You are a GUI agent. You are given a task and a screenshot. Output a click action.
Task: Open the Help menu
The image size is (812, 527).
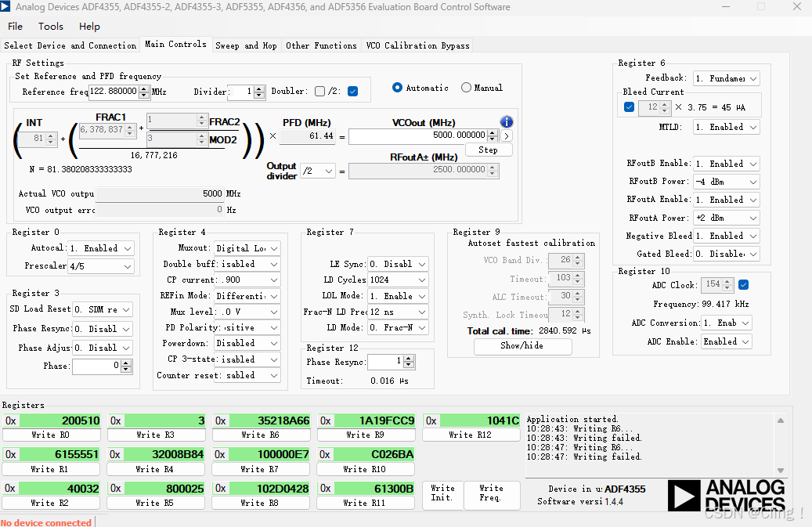point(89,27)
